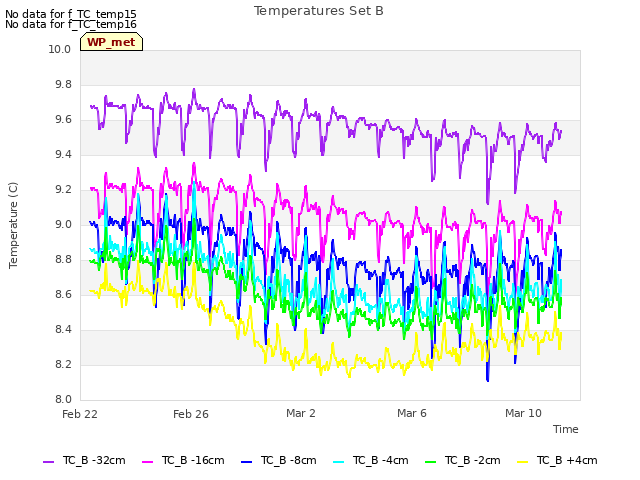Click the 'No data for f_TC_temp15' message
Image resolution: width=640 pixels, height=480 pixels.
click(71, 14)
